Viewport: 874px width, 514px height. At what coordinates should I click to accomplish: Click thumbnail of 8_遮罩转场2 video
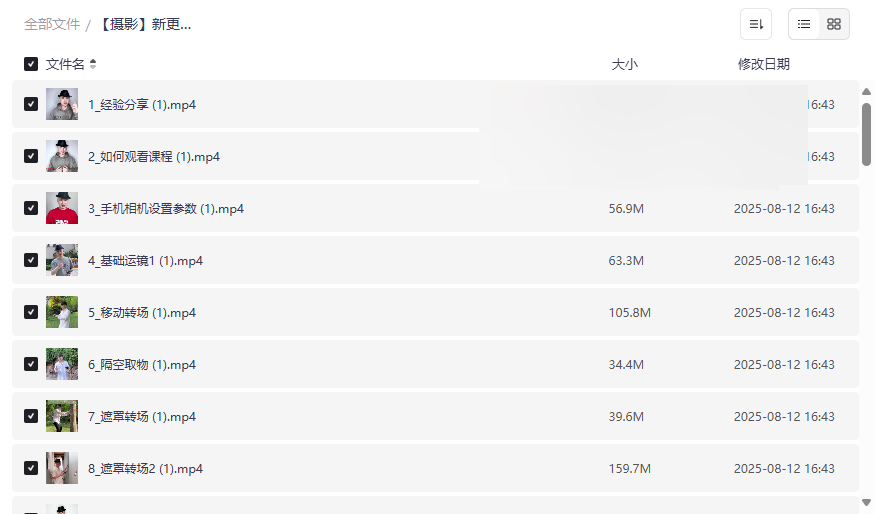pos(62,468)
